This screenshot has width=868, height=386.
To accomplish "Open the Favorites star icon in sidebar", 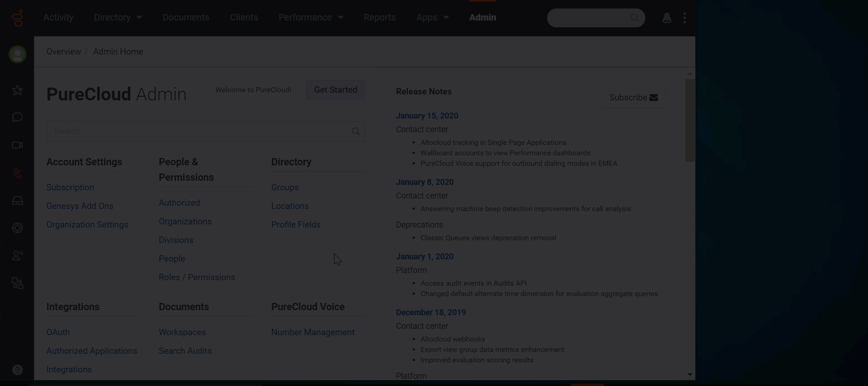I will 17,90.
